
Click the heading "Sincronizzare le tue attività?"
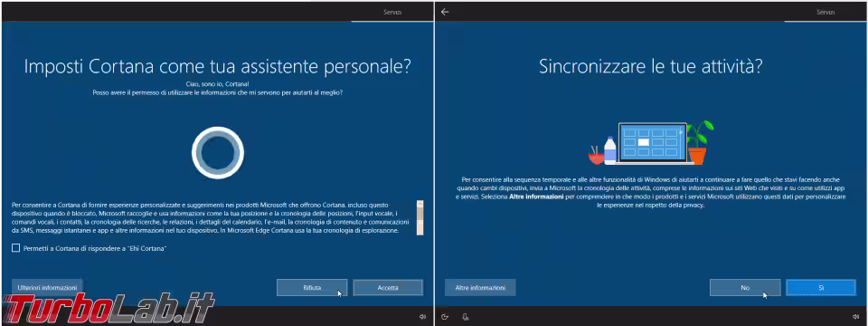pyautogui.click(x=650, y=67)
